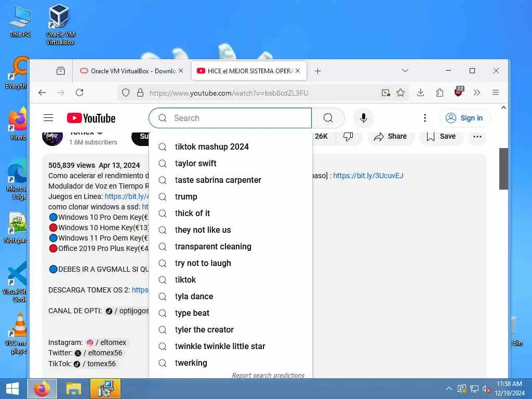
Task: Choose suggestion they not like us
Action: pos(231,230)
